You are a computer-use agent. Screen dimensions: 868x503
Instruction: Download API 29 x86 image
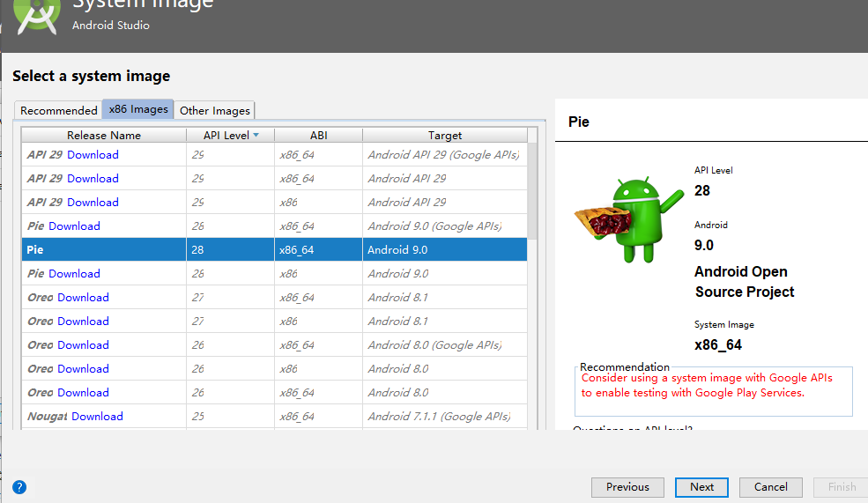click(93, 202)
